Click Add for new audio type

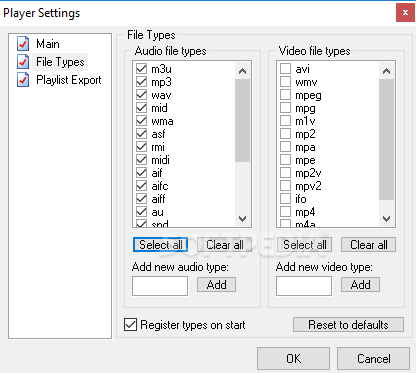pos(216,285)
